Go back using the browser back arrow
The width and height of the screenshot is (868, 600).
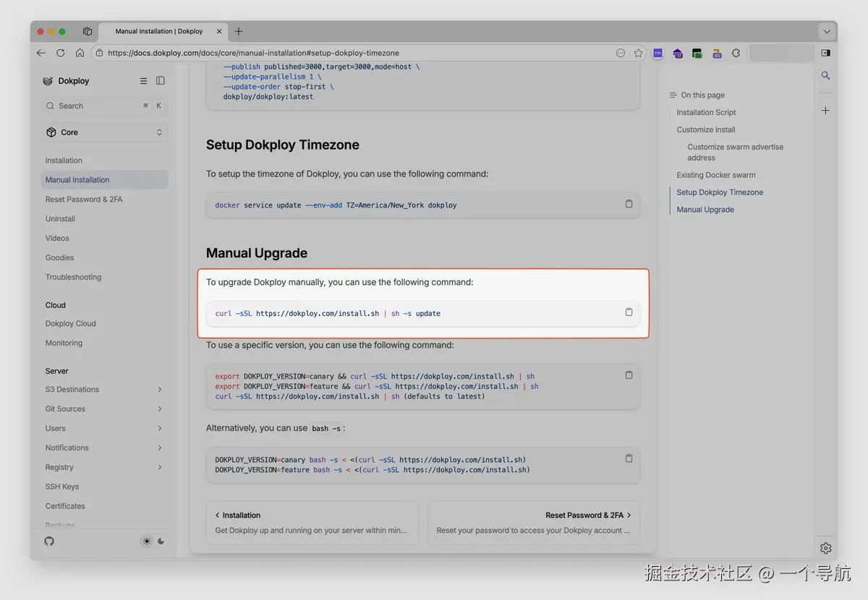click(41, 53)
